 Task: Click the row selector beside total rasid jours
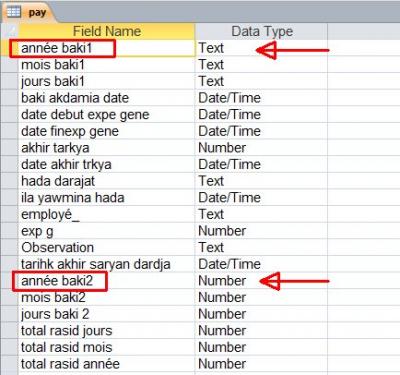pos(10,331)
